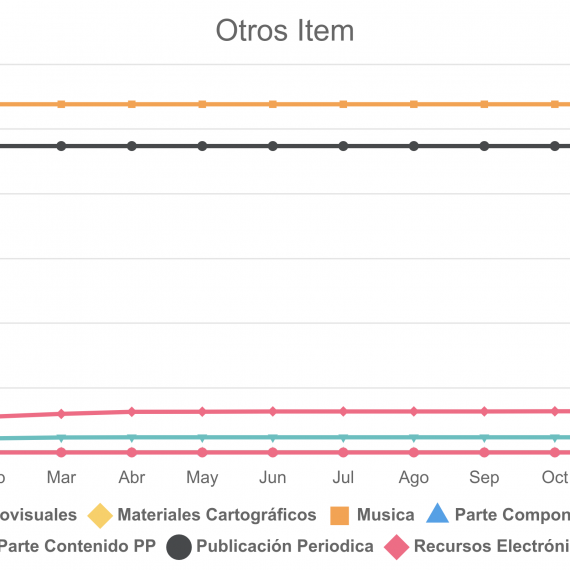Select the orange Musica point at Mar
Image resolution: width=570 pixels, height=570 pixels.
point(61,104)
